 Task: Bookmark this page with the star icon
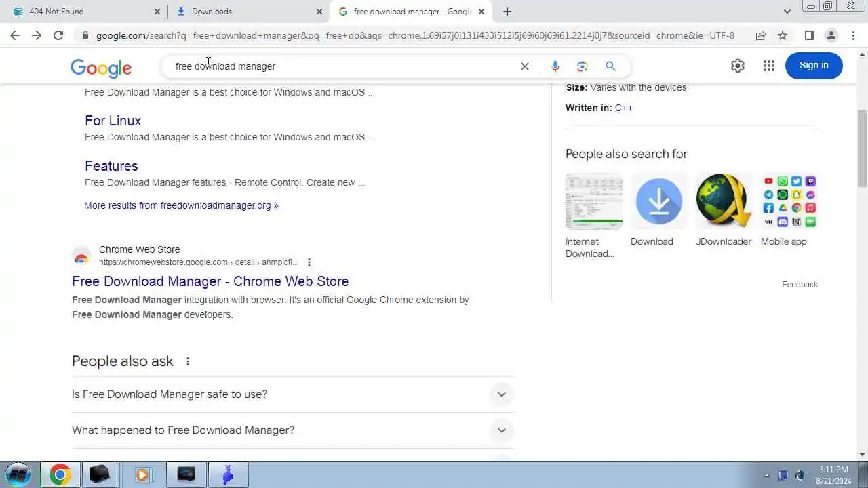783,35
